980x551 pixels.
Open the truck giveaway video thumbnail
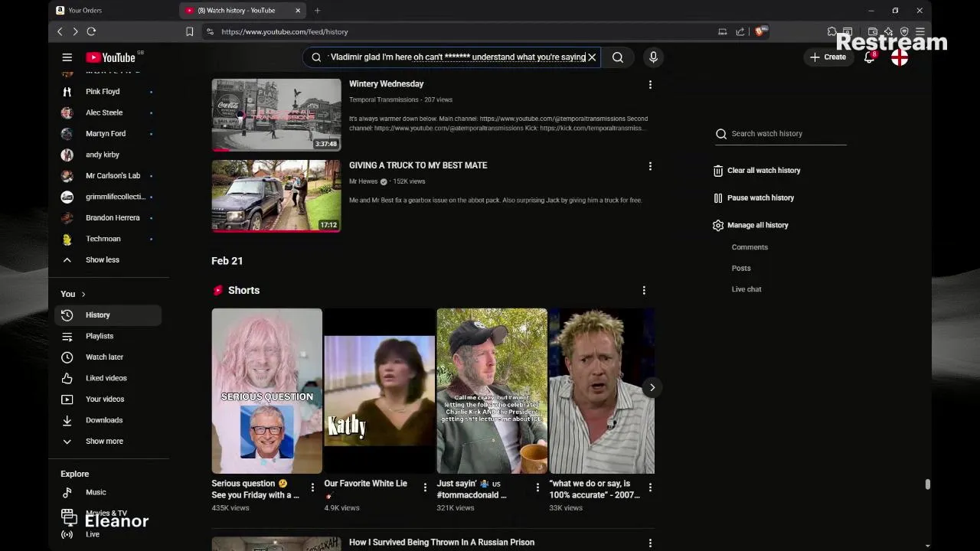pyautogui.click(x=276, y=196)
